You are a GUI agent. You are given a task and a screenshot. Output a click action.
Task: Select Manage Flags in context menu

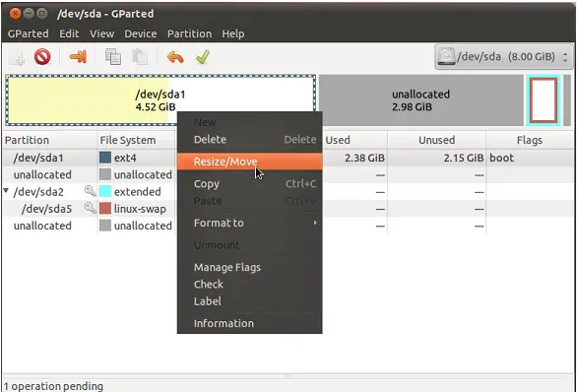(x=249, y=267)
